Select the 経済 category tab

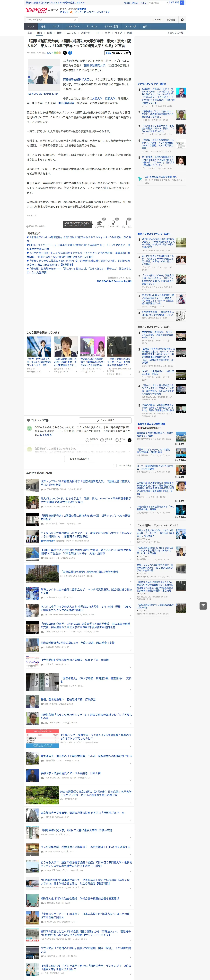click(x=59, y=33)
